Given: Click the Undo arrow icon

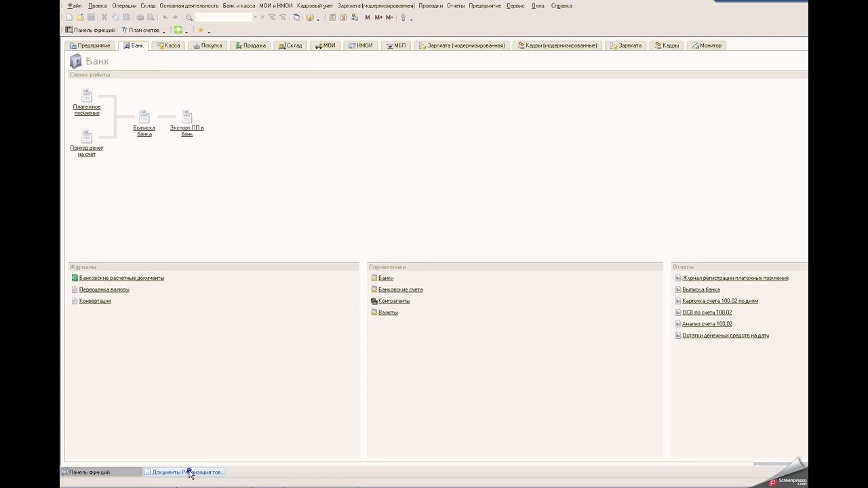Looking at the screenshot, I should [165, 17].
